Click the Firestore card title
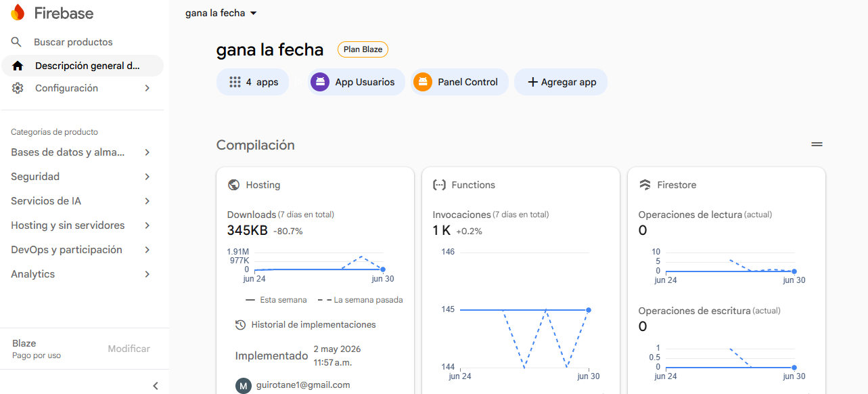 tap(677, 185)
